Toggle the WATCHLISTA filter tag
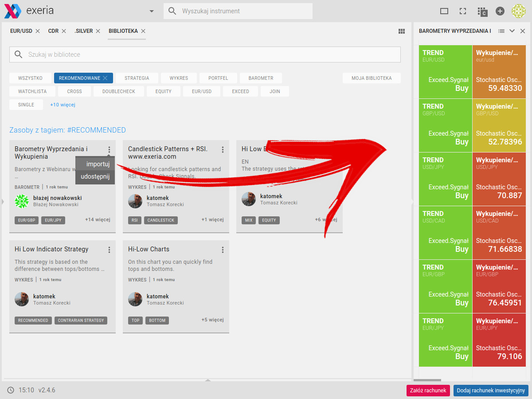 32,91
